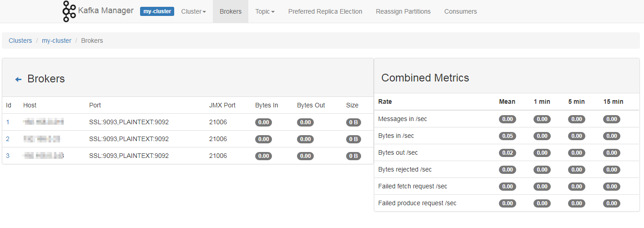Click broker 1 Size 0 B badge
This screenshot has height=228, width=644.
point(354,122)
